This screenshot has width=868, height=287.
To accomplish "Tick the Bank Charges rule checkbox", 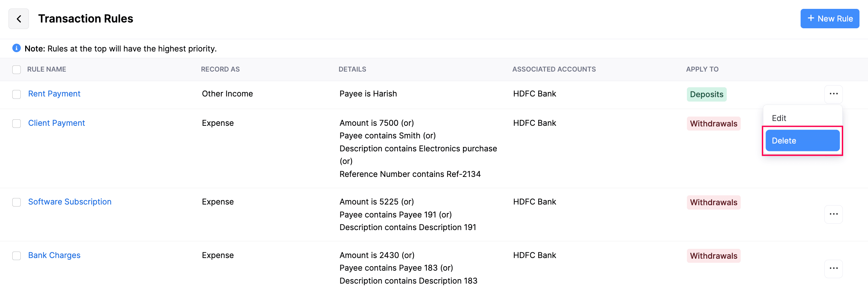I will (16, 256).
